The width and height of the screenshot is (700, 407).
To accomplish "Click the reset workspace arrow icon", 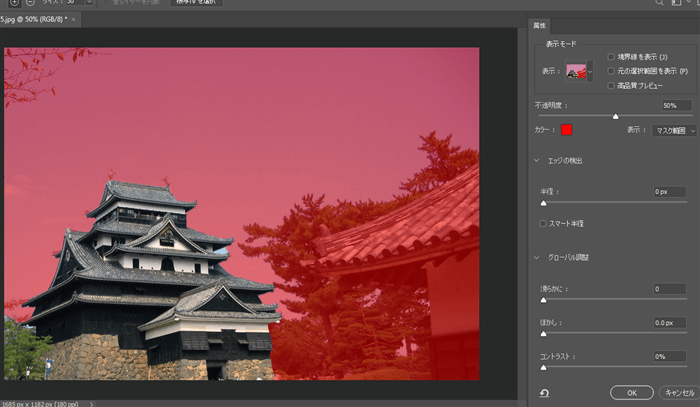I will [x=544, y=393].
